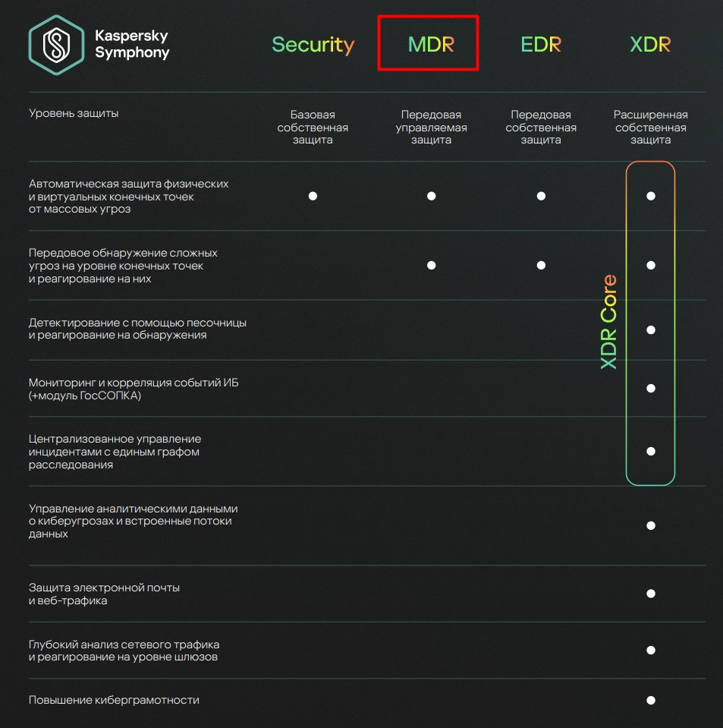The image size is (723, 728).
Task: Click 'Детектирование с помощью песочницы' row text
Action: (x=137, y=329)
